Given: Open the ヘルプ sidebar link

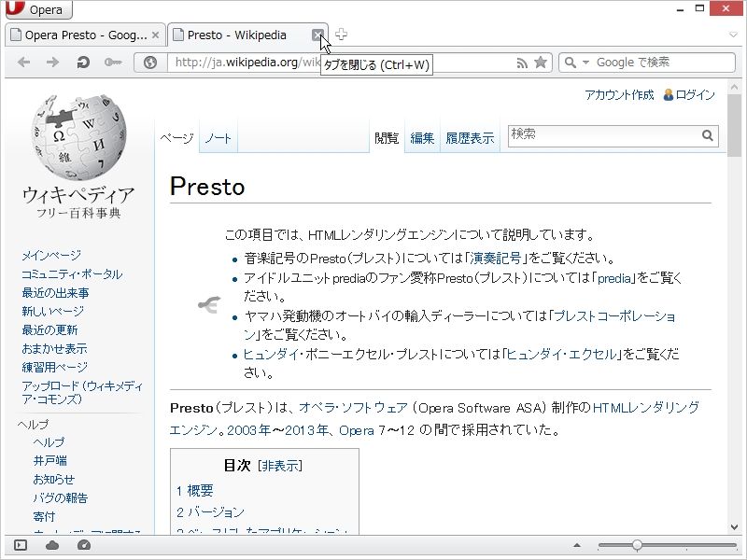Looking at the screenshot, I should (x=49, y=442).
